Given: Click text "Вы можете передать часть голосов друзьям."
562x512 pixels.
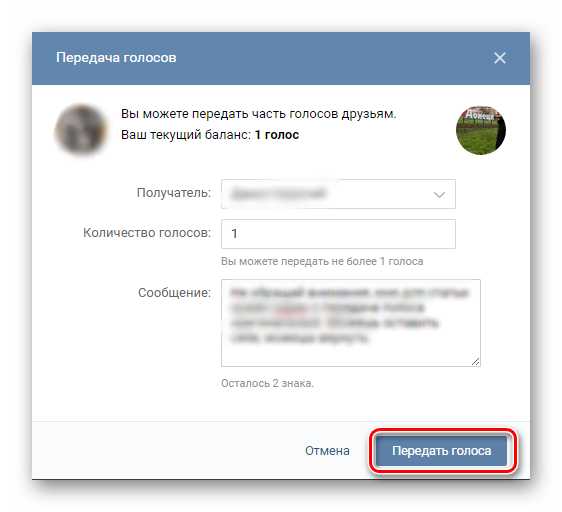Looking at the screenshot, I should (258, 114).
